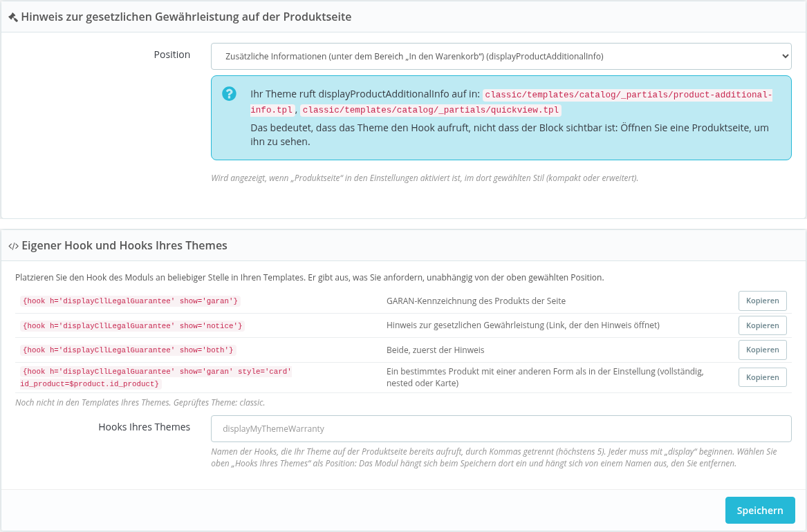Copy the show='notice' hook snippet
The image size is (807, 532).
coord(762,325)
